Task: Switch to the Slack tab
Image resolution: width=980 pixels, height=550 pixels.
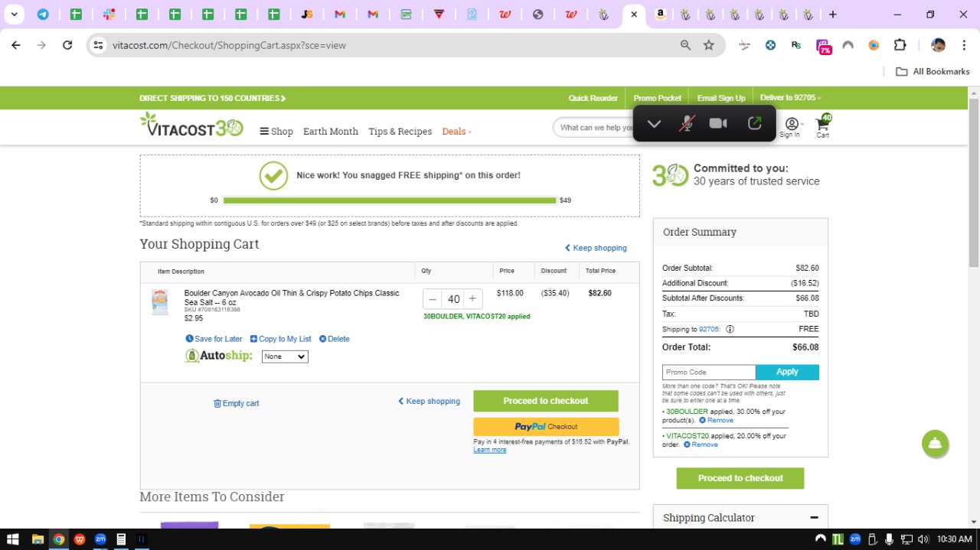Action: tap(109, 14)
